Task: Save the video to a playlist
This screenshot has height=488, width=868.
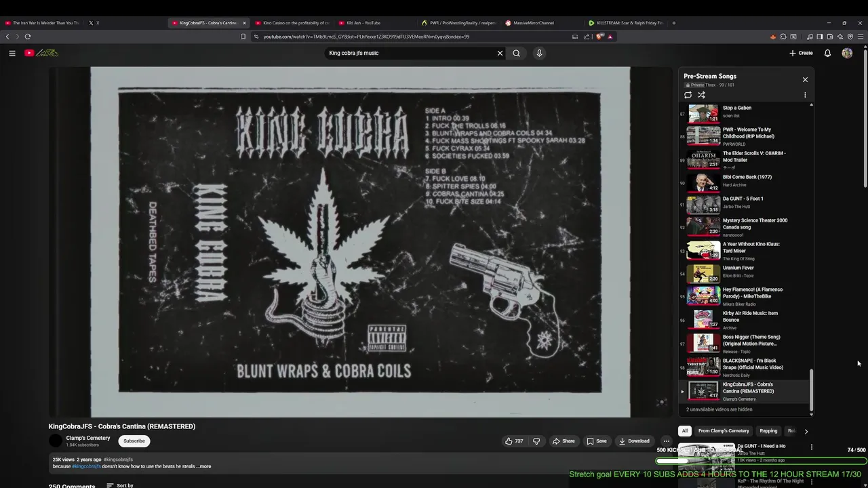Action: [597, 441]
